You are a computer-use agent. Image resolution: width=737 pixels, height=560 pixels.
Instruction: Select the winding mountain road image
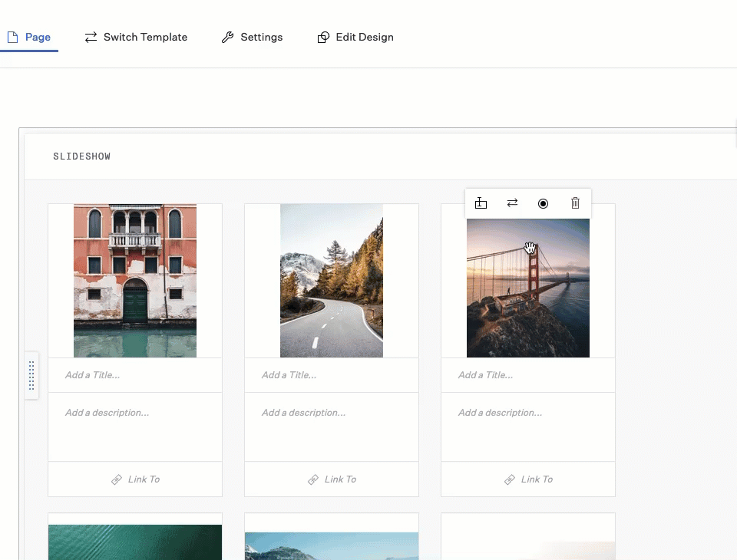pos(332,281)
